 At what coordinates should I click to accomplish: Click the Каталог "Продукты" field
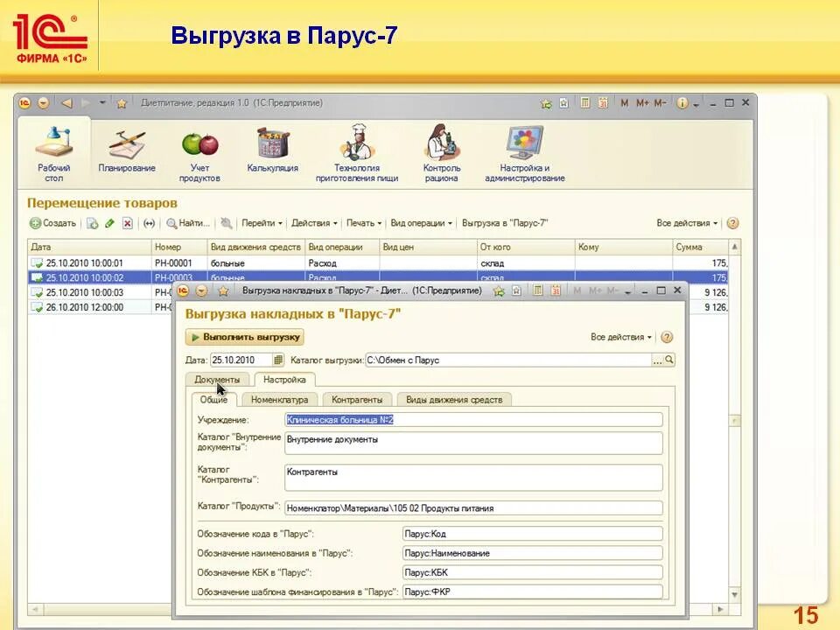tap(473, 507)
